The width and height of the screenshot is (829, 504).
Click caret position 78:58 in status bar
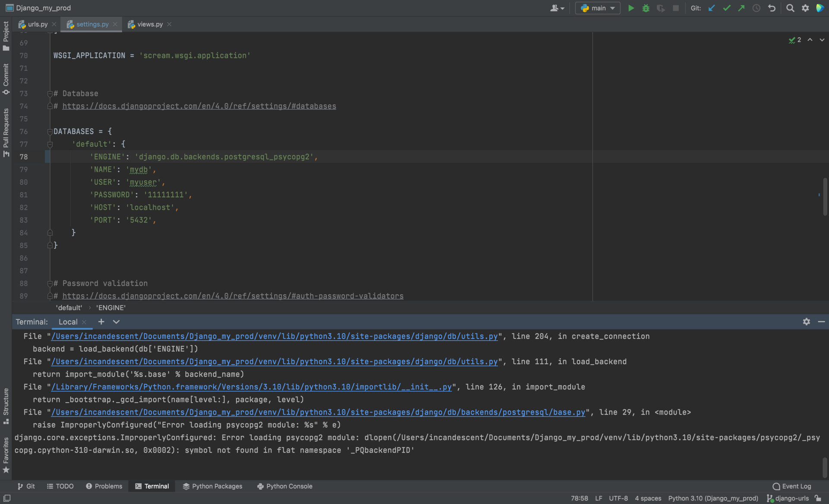[579, 498]
